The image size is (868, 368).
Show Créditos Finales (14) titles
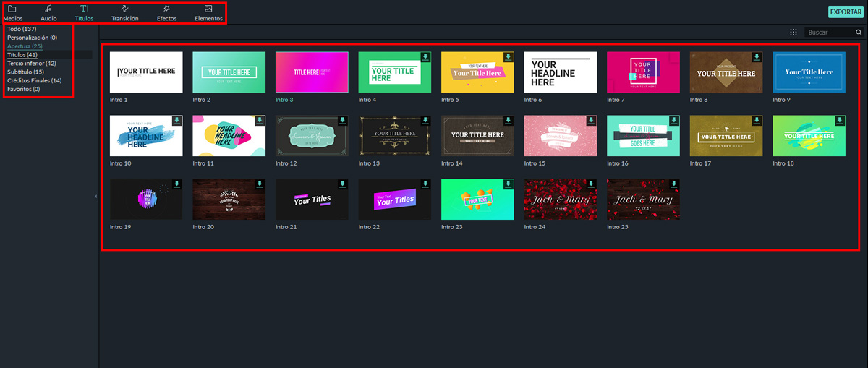(34, 80)
